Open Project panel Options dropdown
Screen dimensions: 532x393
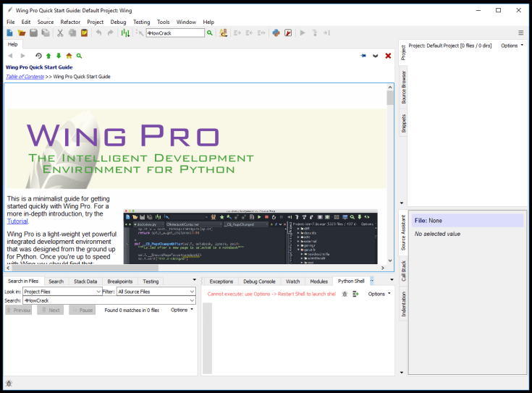point(512,46)
